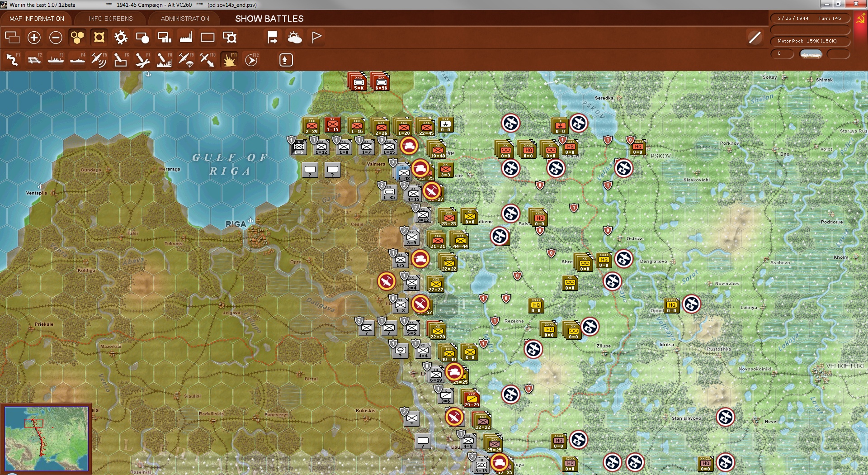Select the F8 bomb city icon
Viewport: 868px width, 475px height.
[164, 60]
